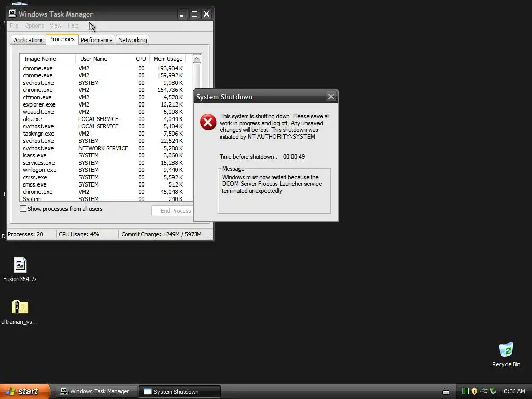The image size is (532, 399).
Task: Maximize the Windows Task Manager window
Action: (x=194, y=14)
